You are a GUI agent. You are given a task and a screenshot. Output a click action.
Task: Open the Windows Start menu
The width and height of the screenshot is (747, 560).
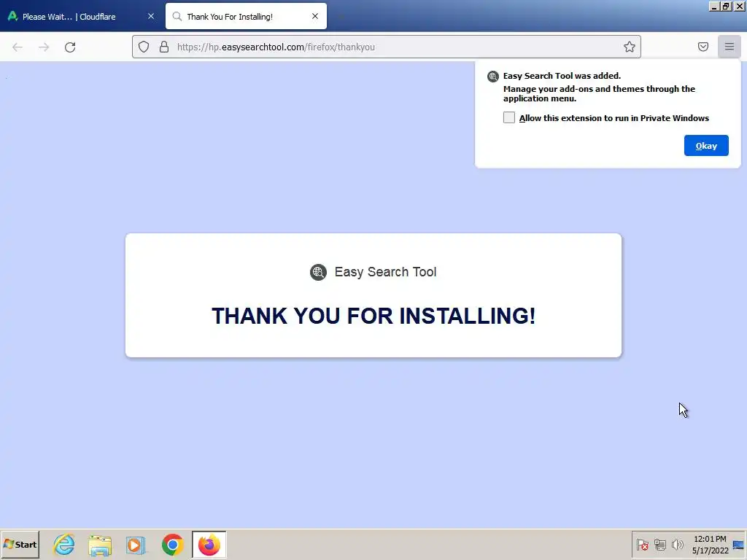(x=20, y=544)
